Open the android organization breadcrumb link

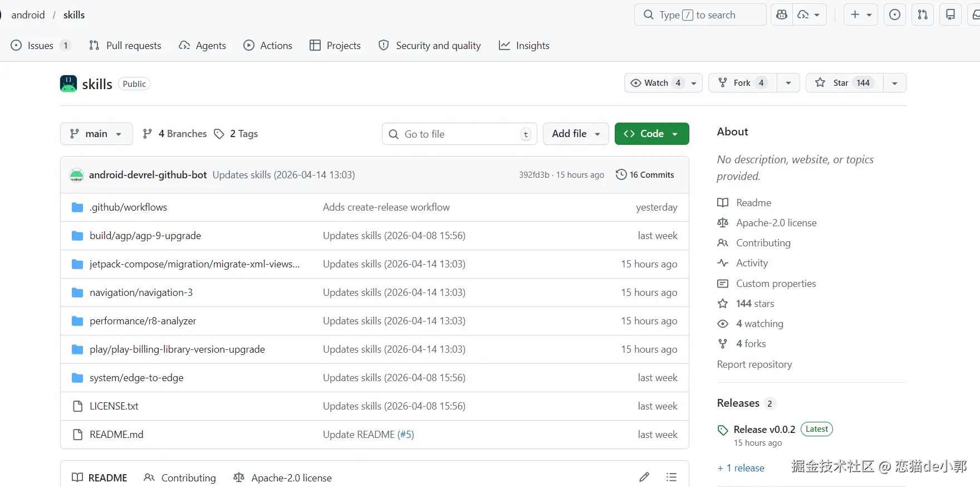pos(28,15)
